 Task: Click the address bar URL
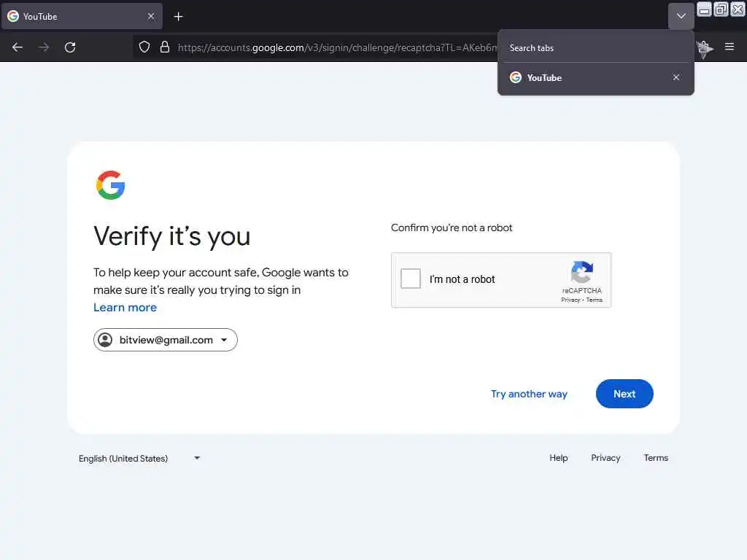pyautogui.click(x=337, y=47)
